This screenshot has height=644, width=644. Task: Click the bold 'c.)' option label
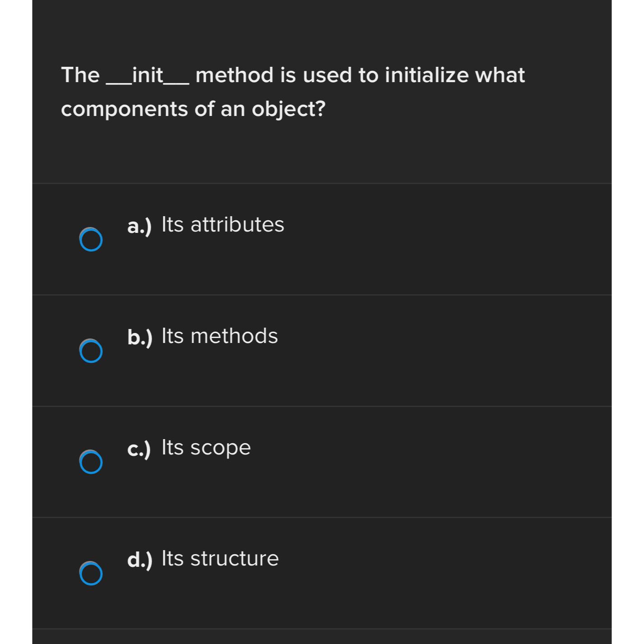tap(139, 449)
